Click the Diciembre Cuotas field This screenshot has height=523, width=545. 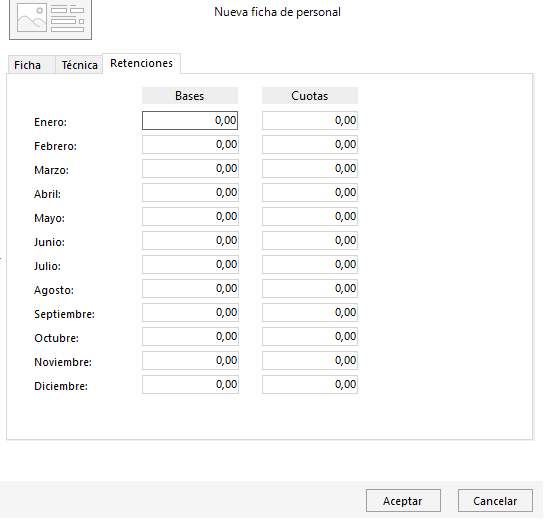tap(310, 384)
